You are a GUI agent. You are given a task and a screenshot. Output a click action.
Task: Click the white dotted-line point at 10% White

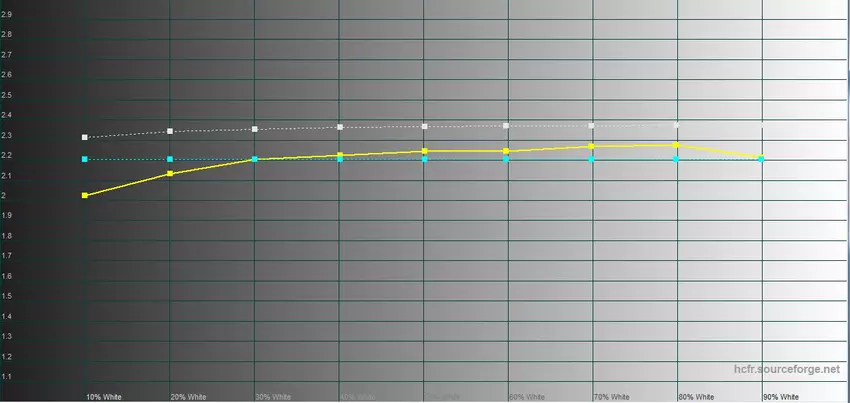point(85,137)
